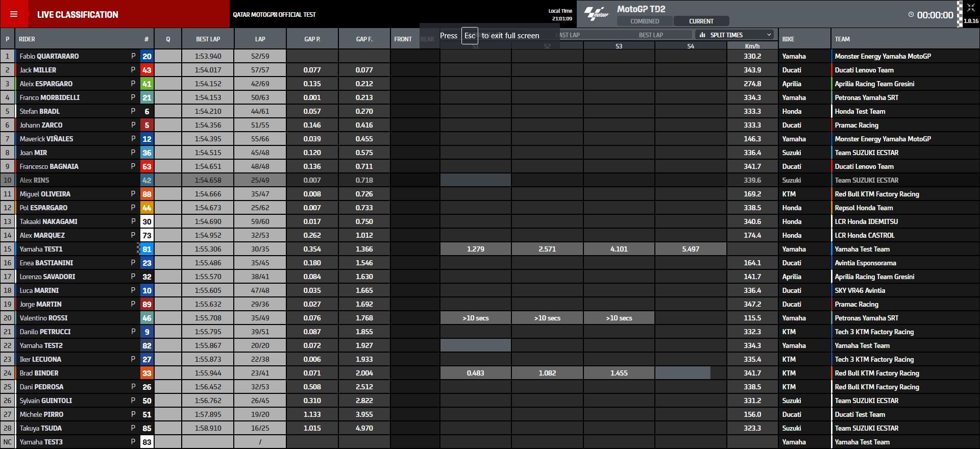Select the FRONT tyre tab
The image size is (980, 449).
[x=403, y=39]
